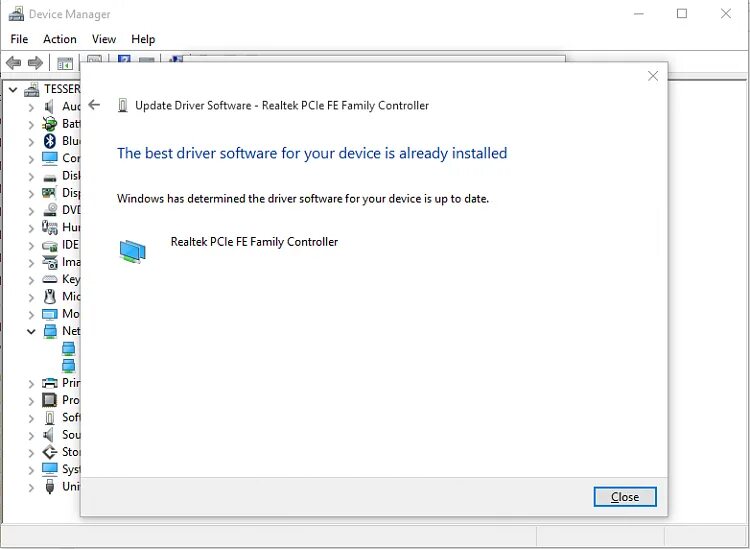Click the Close button in dialog
This screenshot has height=549, width=750.
coord(625,497)
